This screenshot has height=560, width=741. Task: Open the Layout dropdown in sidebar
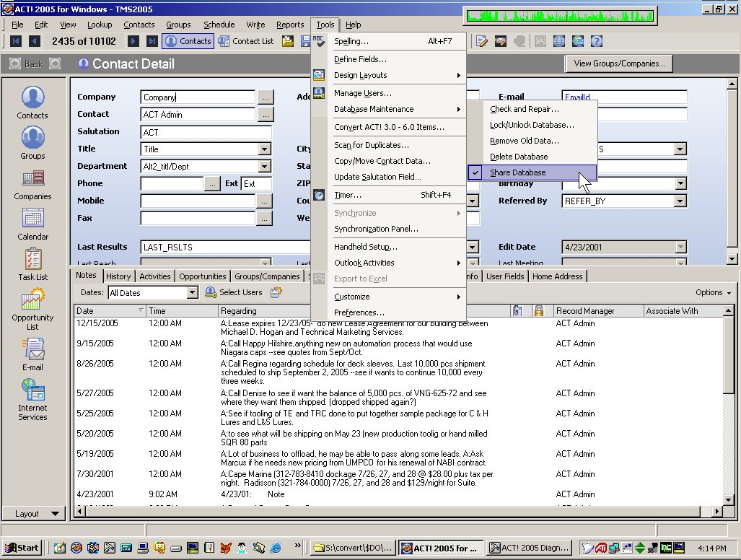pyautogui.click(x=33, y=514)
